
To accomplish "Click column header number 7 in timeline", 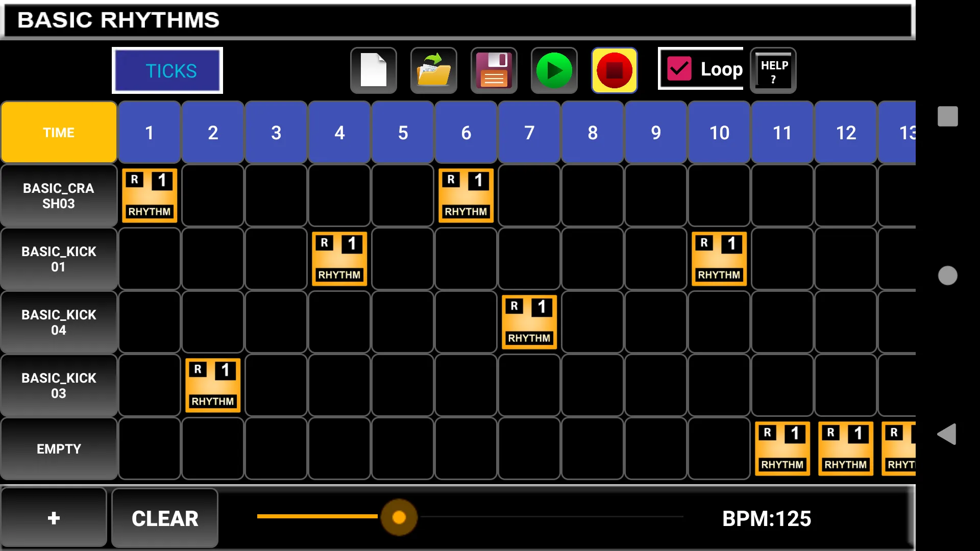I will (x=529, y=133).
